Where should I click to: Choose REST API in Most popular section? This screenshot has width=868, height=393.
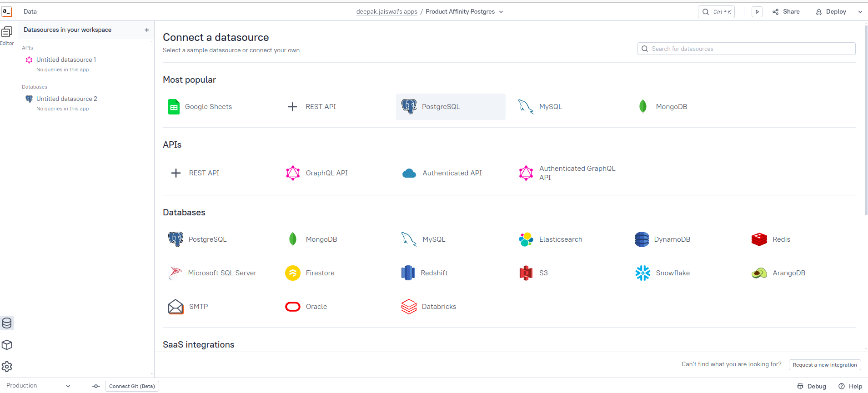pos(312,107)
